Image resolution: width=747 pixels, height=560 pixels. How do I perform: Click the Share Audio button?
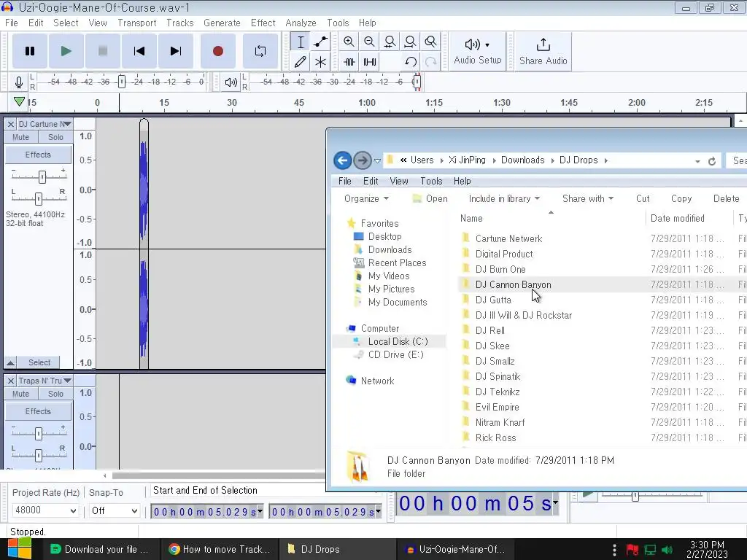[543, 52]
